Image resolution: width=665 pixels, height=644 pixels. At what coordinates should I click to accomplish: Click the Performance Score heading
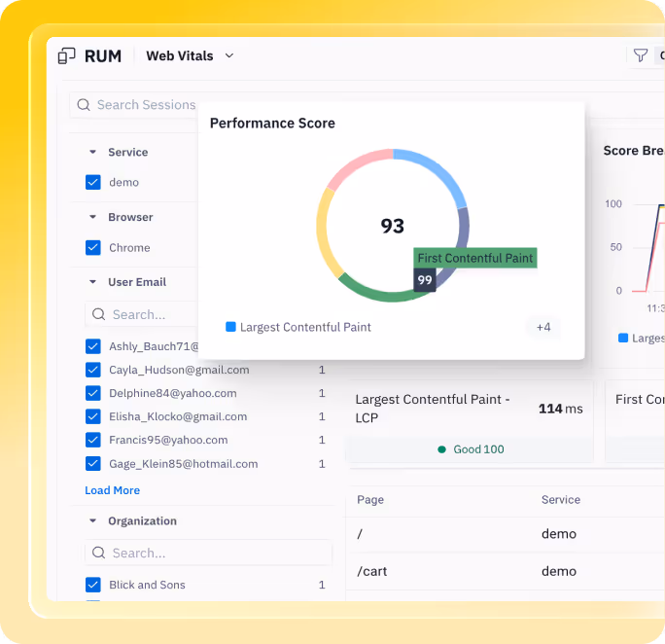pyautogui.click(x=272, y=123)
